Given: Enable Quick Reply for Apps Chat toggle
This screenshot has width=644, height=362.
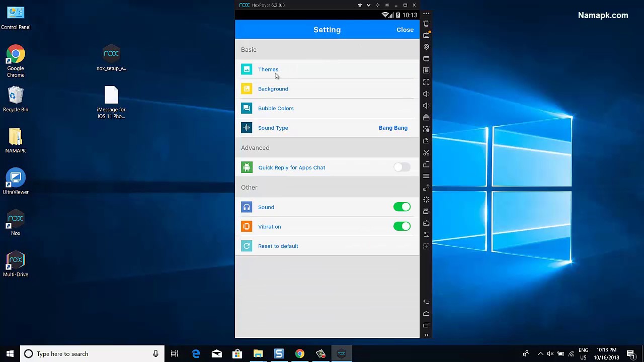Looking at the screenshot, I should coord(402,167).
